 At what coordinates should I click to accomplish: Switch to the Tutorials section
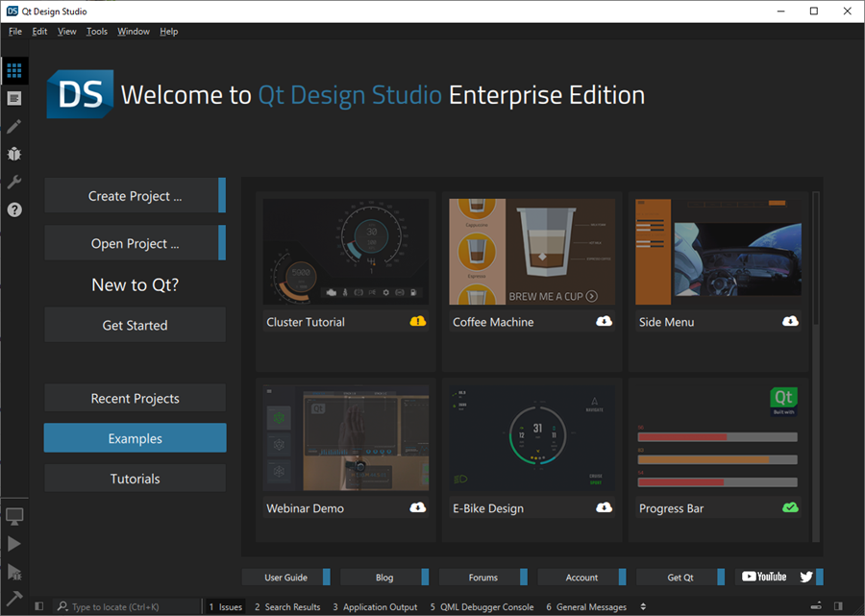click(x=135, y=478)
